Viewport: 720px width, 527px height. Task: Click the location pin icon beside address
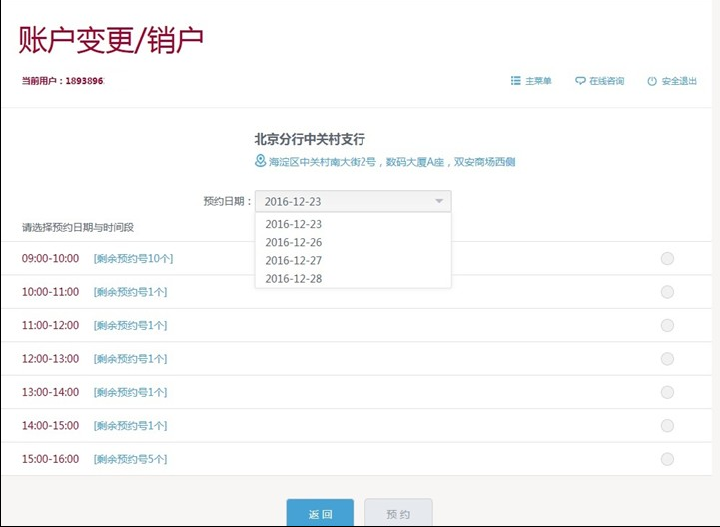click(261, 161)
